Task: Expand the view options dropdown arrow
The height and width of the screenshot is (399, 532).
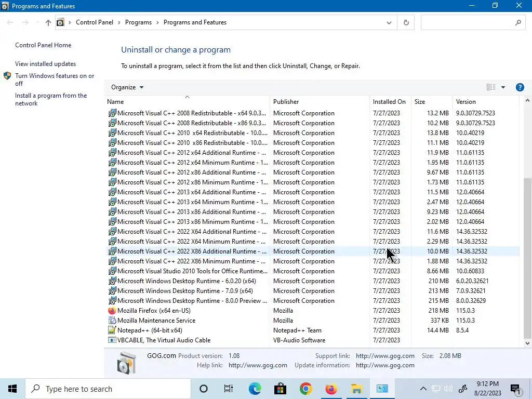Action: (x=503, y=87)
